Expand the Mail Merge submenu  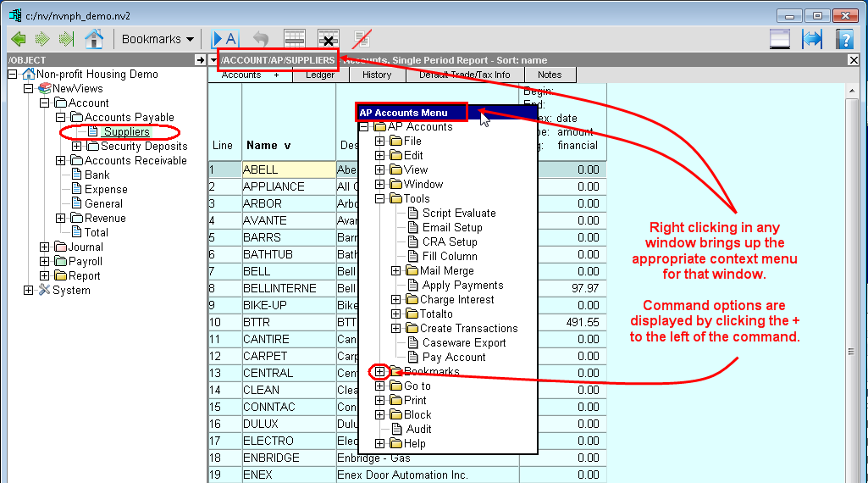pos(396,271)
